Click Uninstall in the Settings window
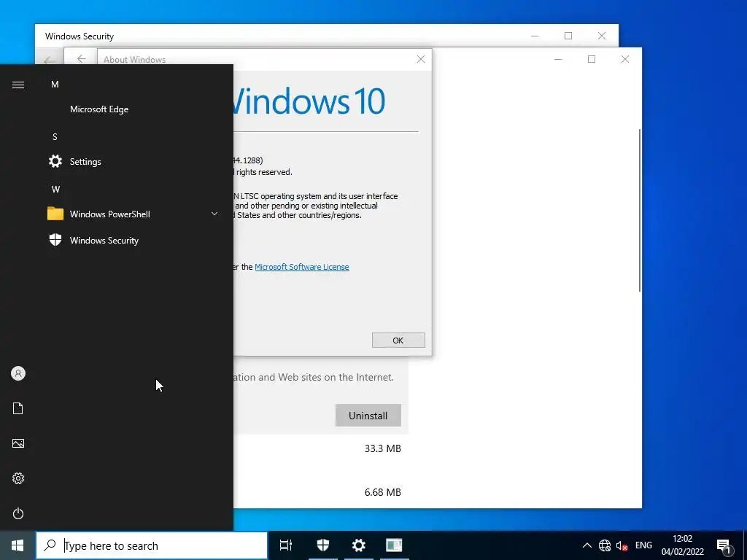 (368, 416)
